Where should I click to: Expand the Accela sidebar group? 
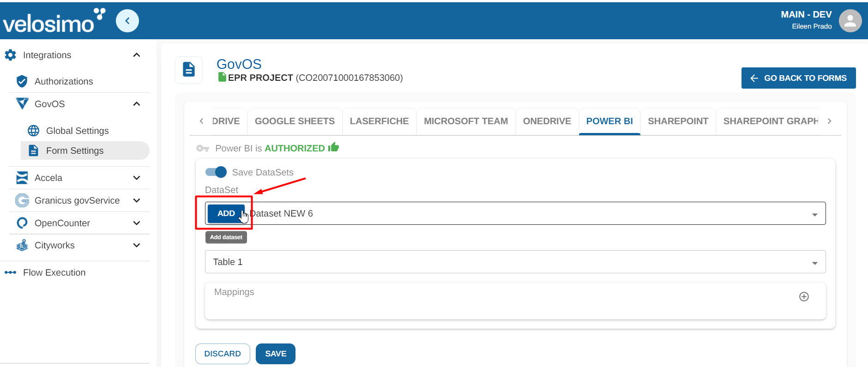(x=137, y=178)
